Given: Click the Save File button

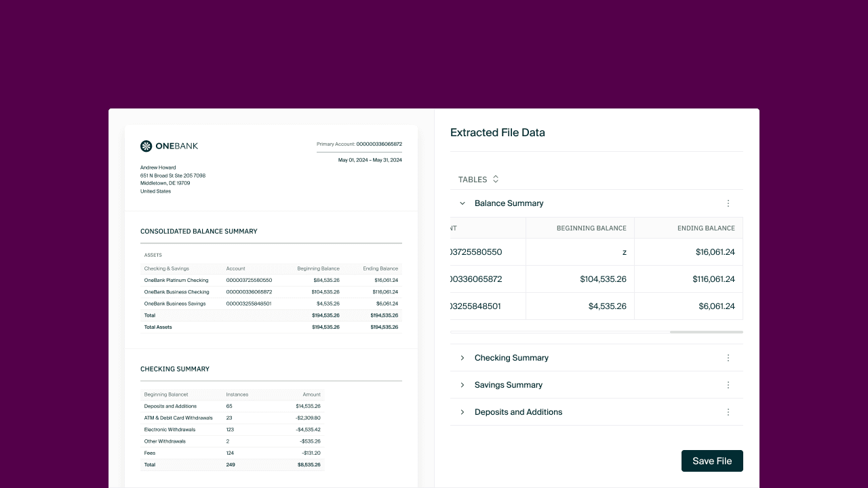Looking at the screenshot, I should click(x=712, y=461).
